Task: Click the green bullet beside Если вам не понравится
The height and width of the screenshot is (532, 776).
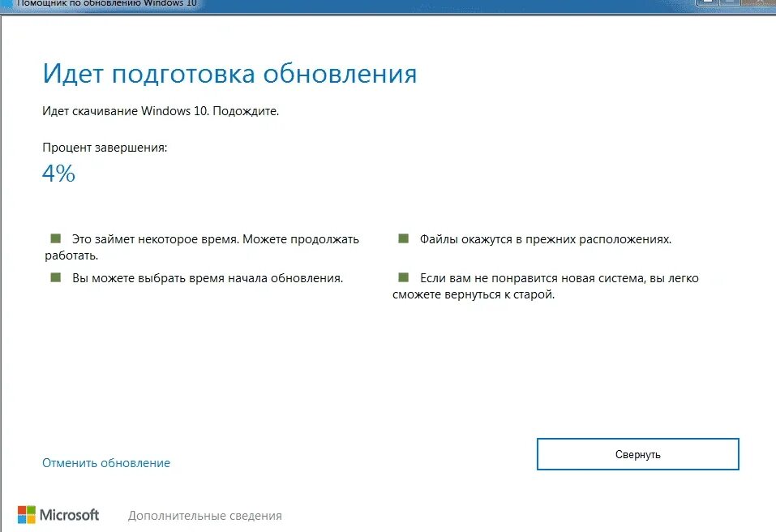Action: (x=403, y=277)
